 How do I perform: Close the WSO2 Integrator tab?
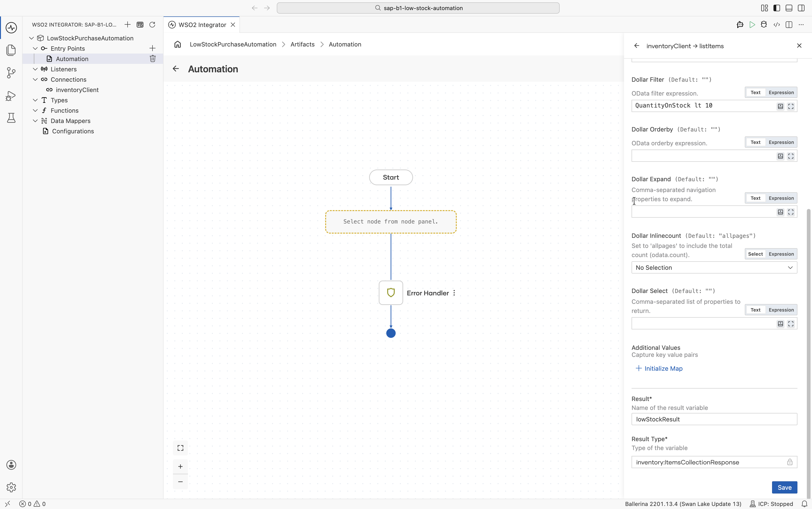[x=233, y=25]
